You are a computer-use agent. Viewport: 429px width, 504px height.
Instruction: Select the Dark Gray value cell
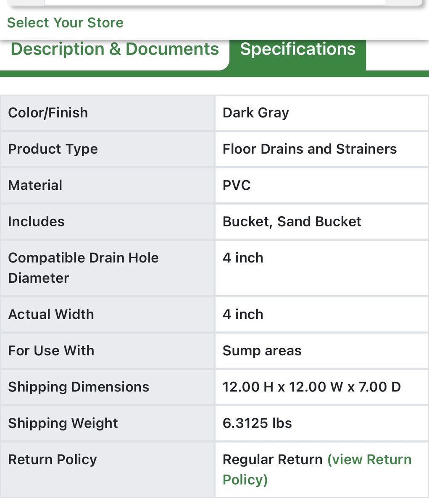click(x=255, y=113)
